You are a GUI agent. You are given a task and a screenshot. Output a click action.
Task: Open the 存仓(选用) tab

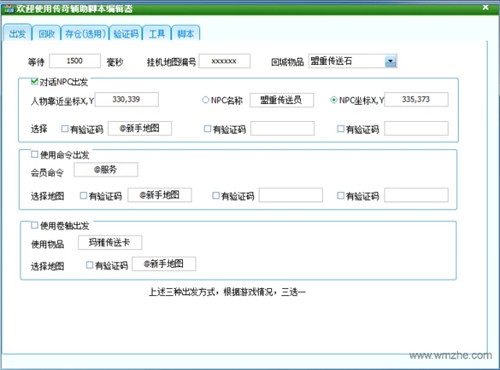click(x=85, y=33)
